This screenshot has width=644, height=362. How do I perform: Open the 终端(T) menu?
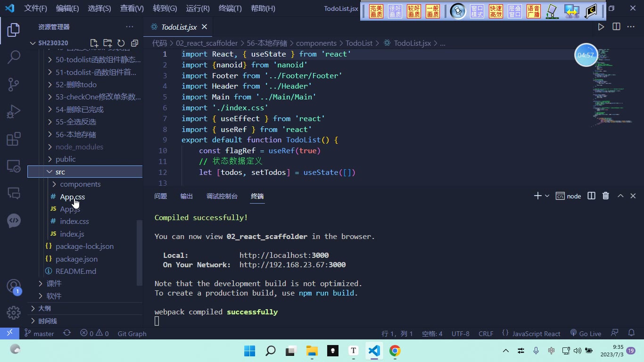point(231,8)
